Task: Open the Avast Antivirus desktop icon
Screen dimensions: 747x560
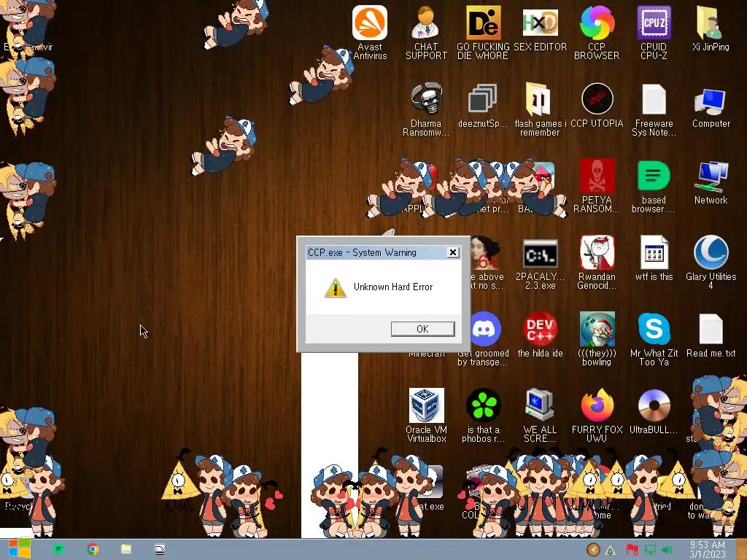Action: [370, 32]
